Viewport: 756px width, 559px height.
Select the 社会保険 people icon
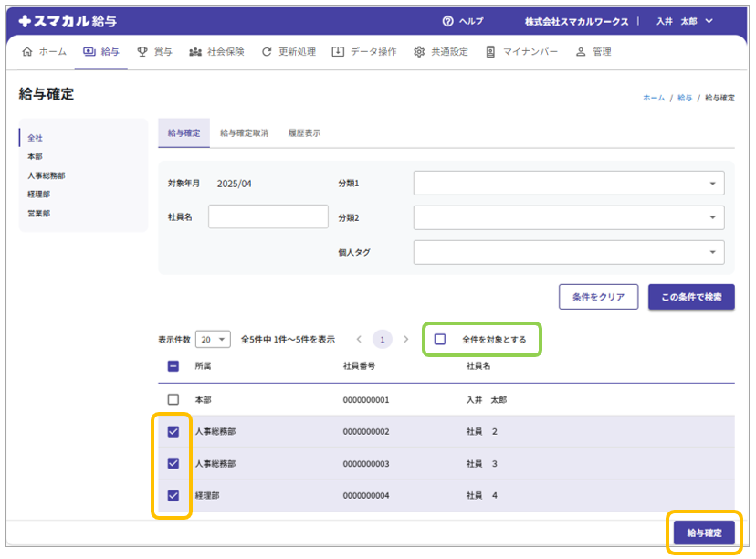[194, 52]
